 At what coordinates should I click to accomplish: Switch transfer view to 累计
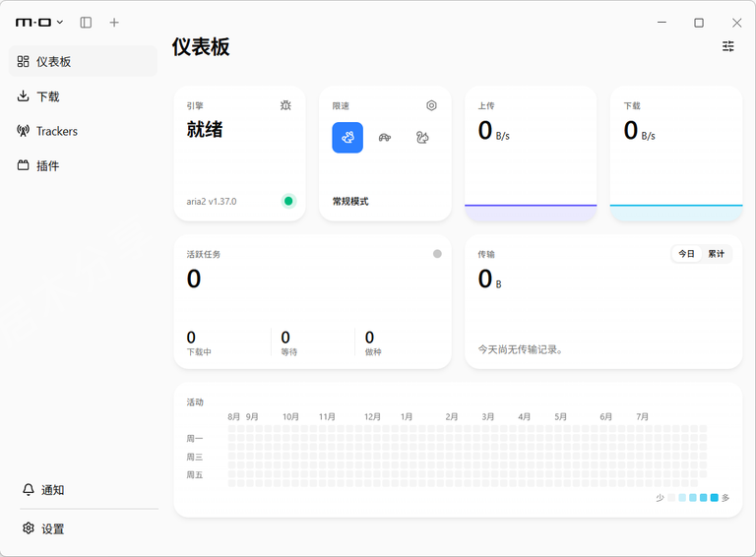tap(716, 254)
